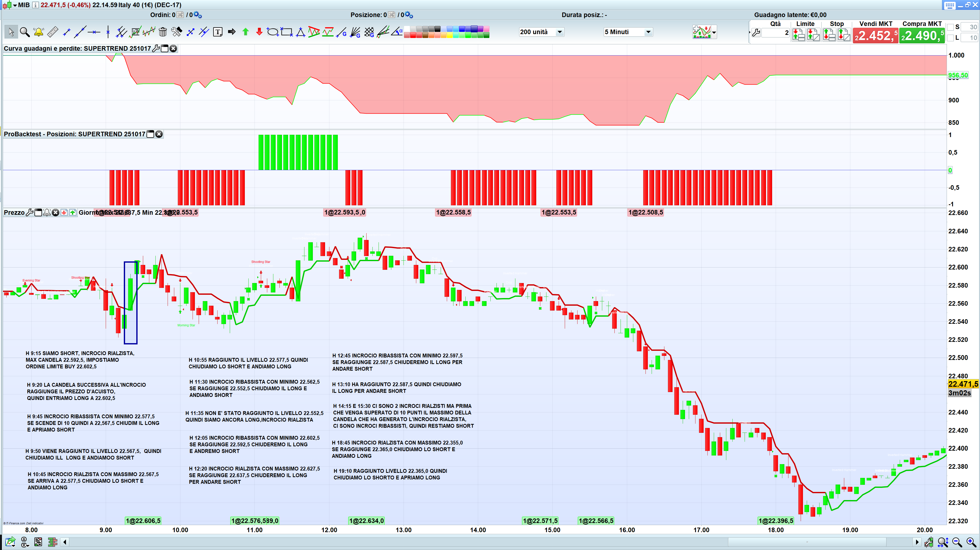This screenshot has width=980, height=550.
Task: Select the ruler measurement tool
Action: click(52, 32)
